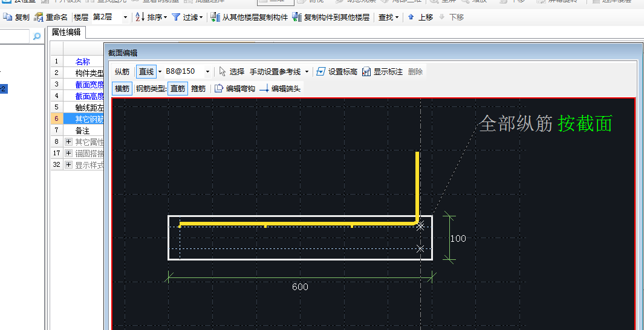Click the upper X rebar marker
This screenshot has height=330, width=644.
(x=420, y=226)
